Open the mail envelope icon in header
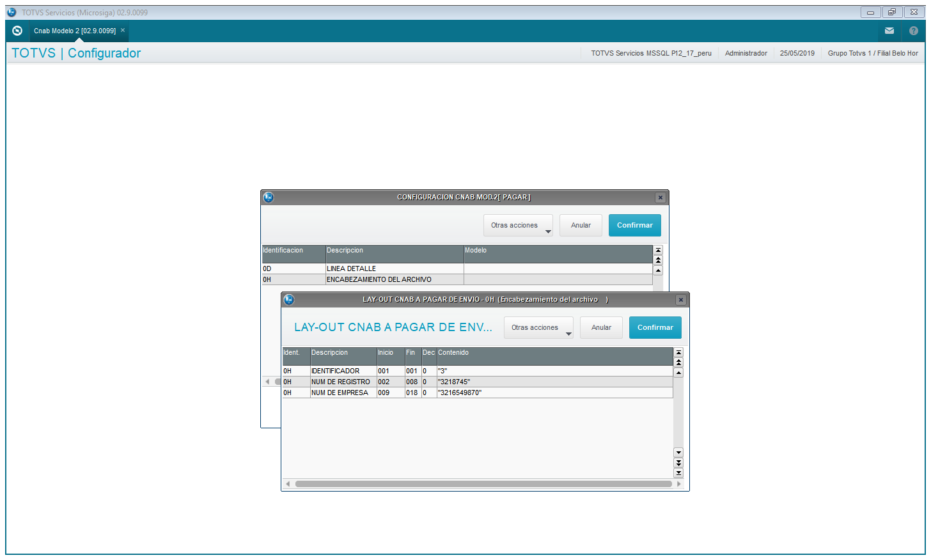The image size is (931, 560). (889, 31)
